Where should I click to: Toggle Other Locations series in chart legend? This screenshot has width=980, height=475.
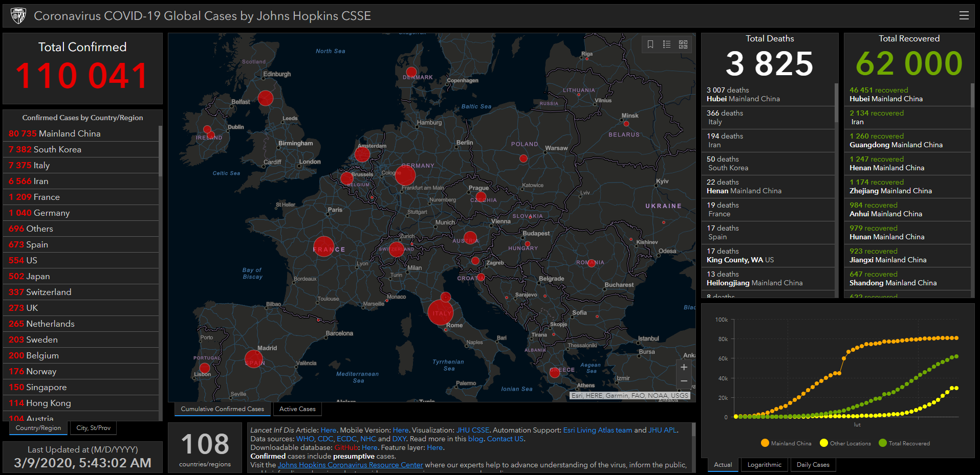[x=845, y=443]
